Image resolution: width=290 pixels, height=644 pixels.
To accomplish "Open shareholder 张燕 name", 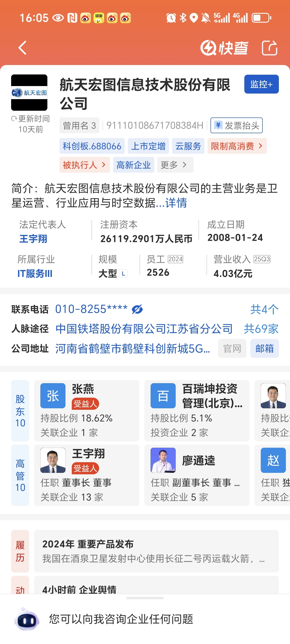I will [x=83, y=389].
